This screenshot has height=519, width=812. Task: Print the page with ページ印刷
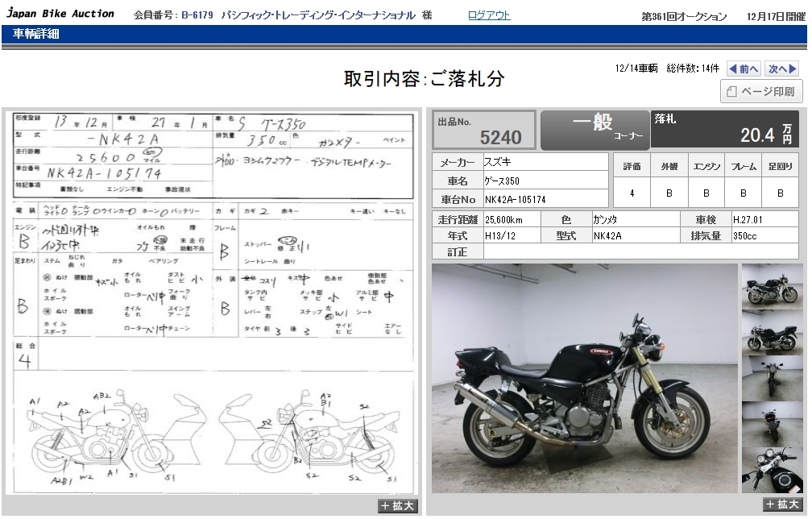coord(761,92)
